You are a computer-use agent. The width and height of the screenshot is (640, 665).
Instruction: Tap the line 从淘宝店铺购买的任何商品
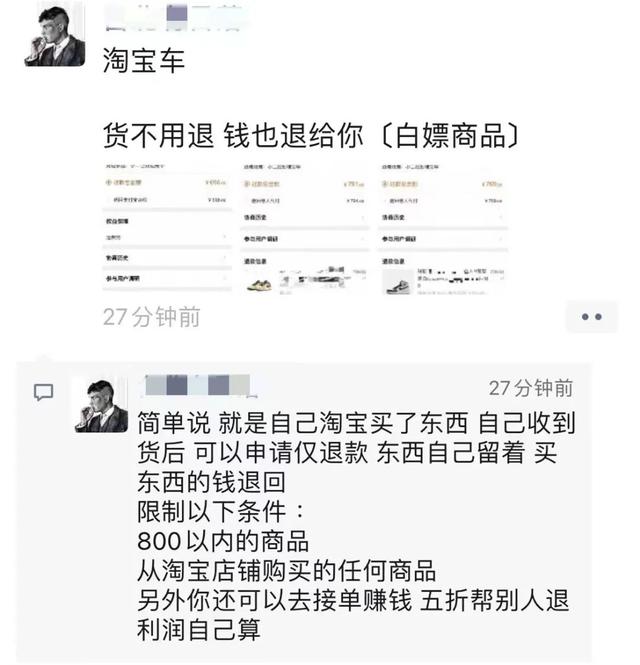point(287,571)
